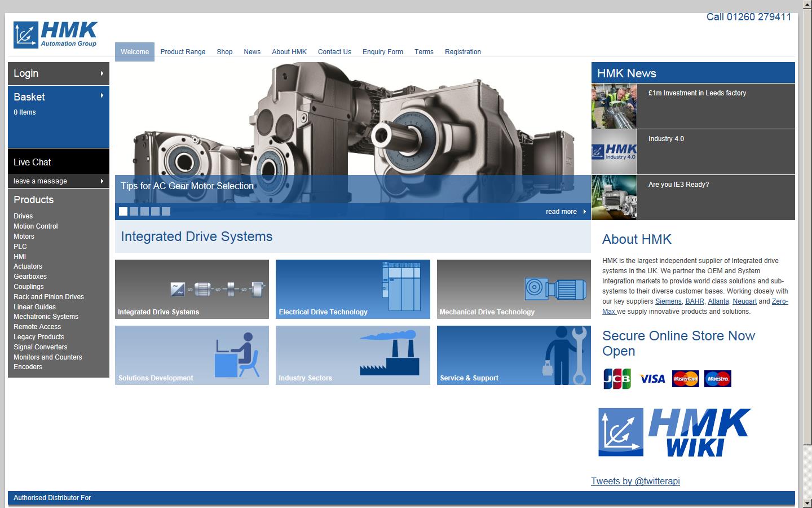This screenshot has height=508, width=812.
Task: Click the JCB payment icon
Action: 619,379
